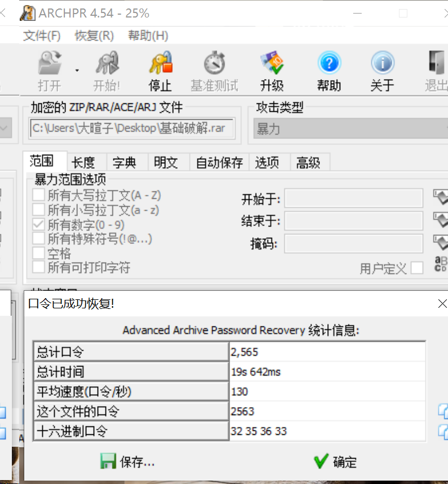The height and width of the screenshot is (484, 448).
Task: Open the 攻击类型 暴力 dropdown
Action: click(350, 128)
